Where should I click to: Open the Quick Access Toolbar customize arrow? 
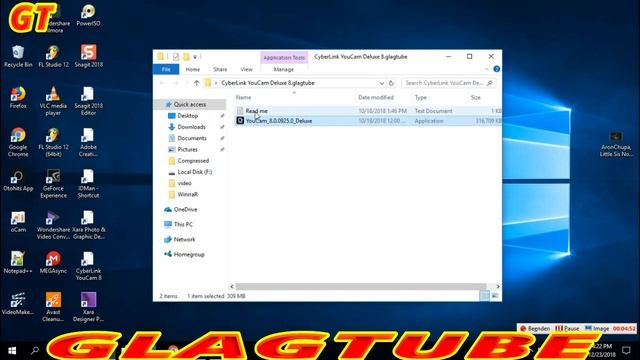tap(195, 57)
